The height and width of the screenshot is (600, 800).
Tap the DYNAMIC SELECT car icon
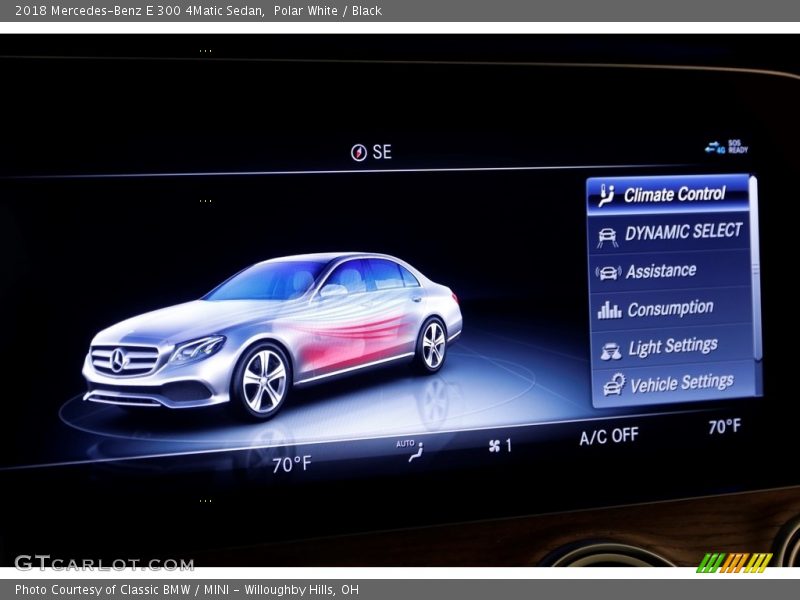click(x=607, y=237)
